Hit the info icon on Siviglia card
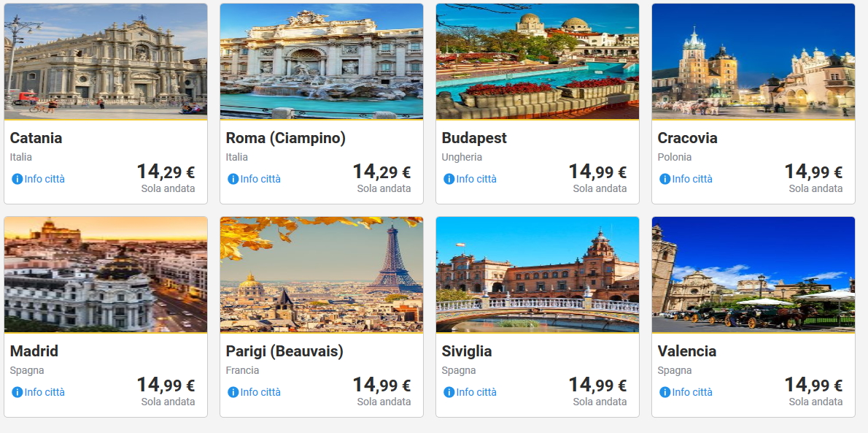 449,392
